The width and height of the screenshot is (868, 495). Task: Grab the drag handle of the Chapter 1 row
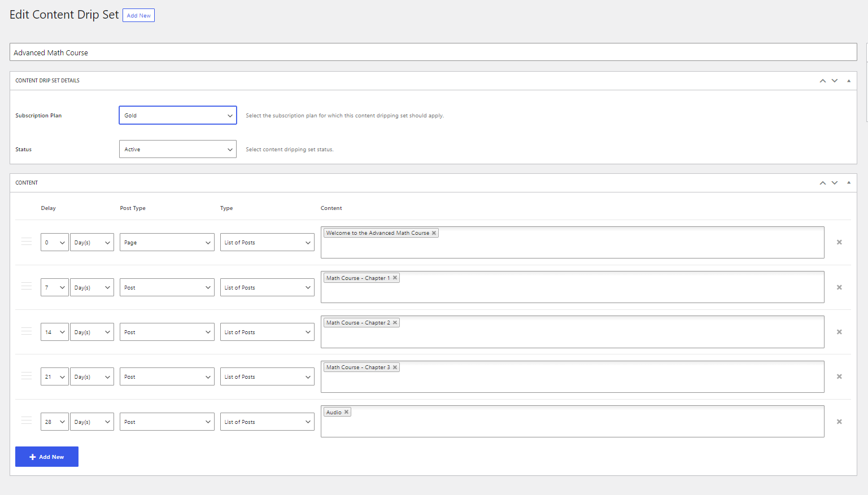[27, 286]
